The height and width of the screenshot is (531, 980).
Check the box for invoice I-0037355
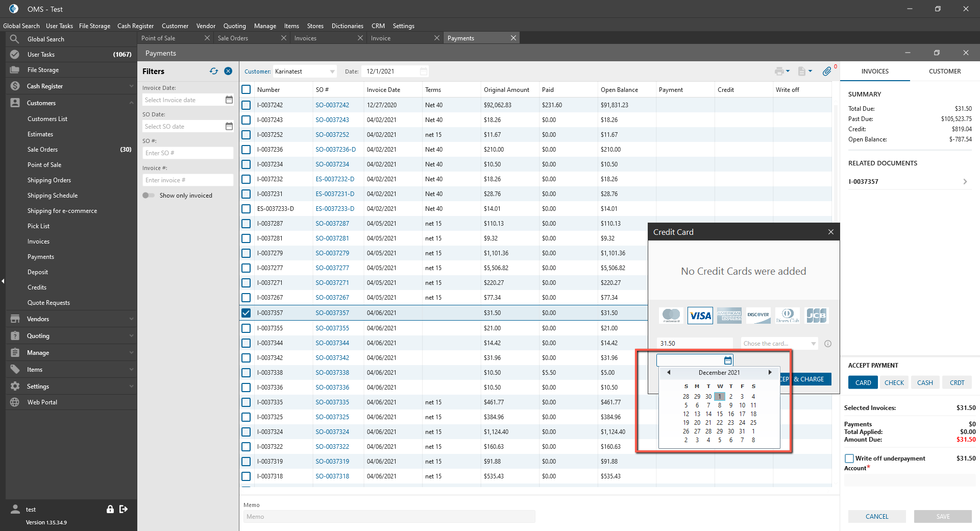click(x=246, y=328)
